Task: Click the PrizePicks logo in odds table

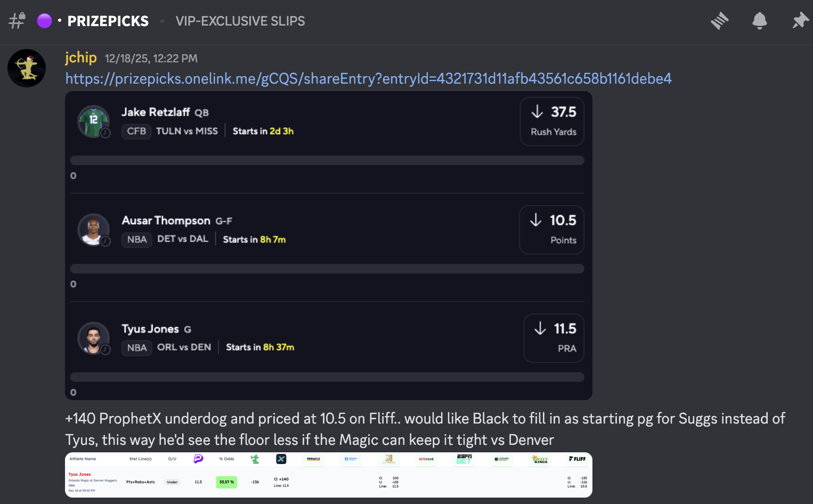Action: [198, 459]
